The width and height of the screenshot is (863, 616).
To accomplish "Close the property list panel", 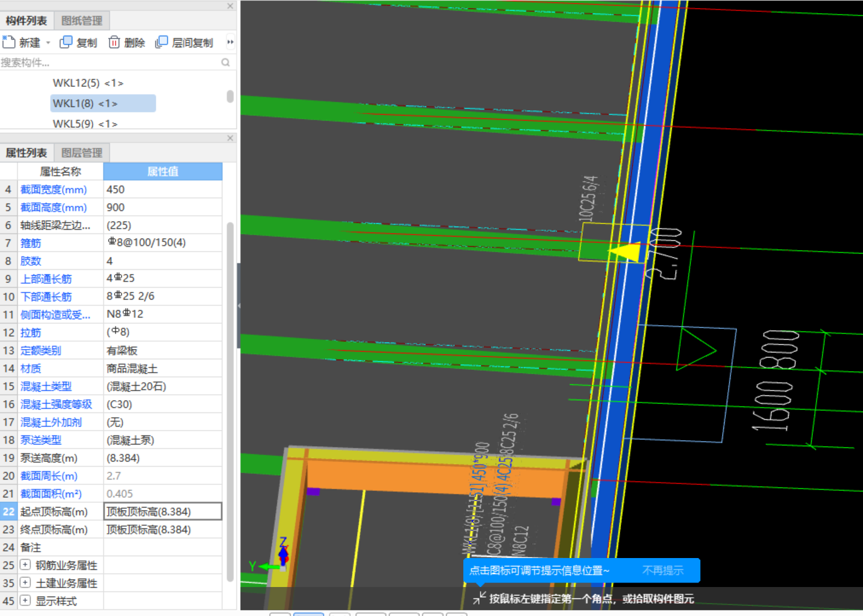I will [x=230, y=138].
